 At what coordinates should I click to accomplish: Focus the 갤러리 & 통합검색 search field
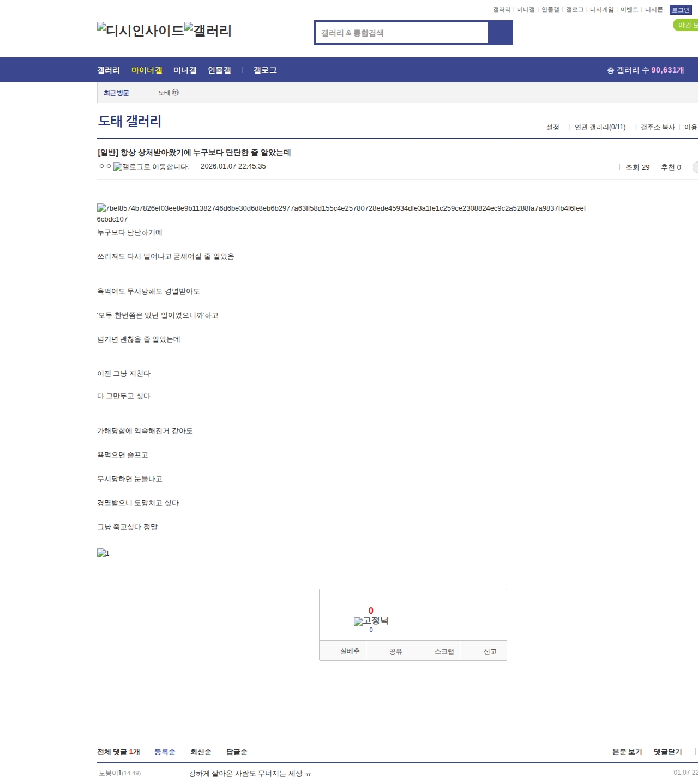[x=402, y=33]
